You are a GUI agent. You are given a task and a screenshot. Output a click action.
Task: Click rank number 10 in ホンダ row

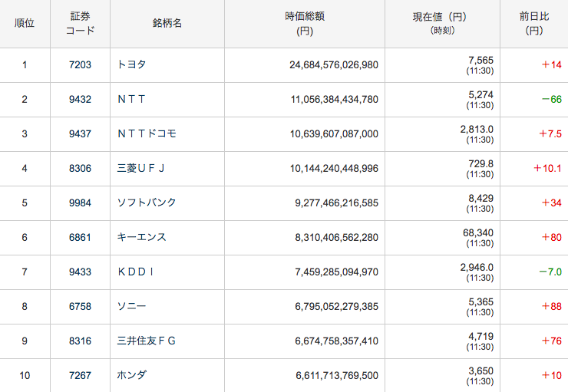coord(25,376)
